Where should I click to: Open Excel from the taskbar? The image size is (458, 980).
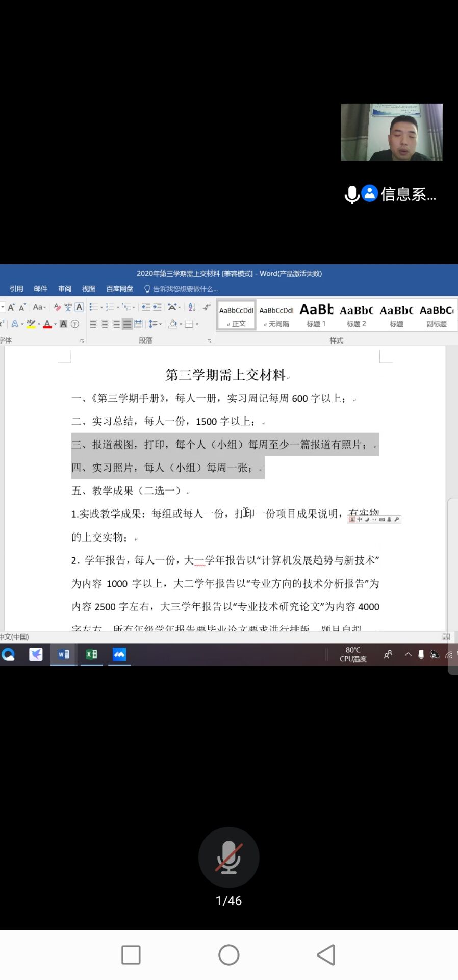pyautogui.click(x=91, y=654)
